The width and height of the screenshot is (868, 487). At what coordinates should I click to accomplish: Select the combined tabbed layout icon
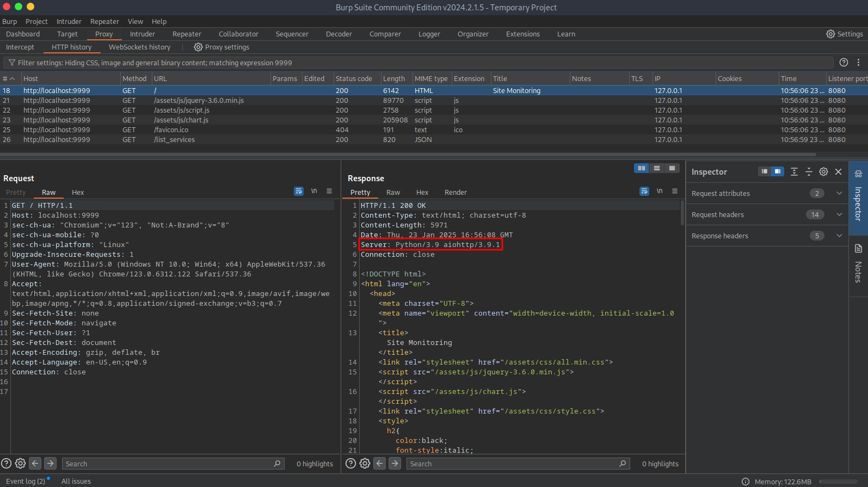[672, 168]
